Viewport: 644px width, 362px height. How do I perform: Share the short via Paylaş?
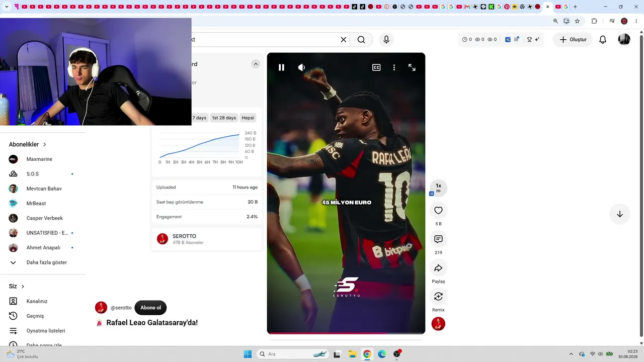point(438,268)
